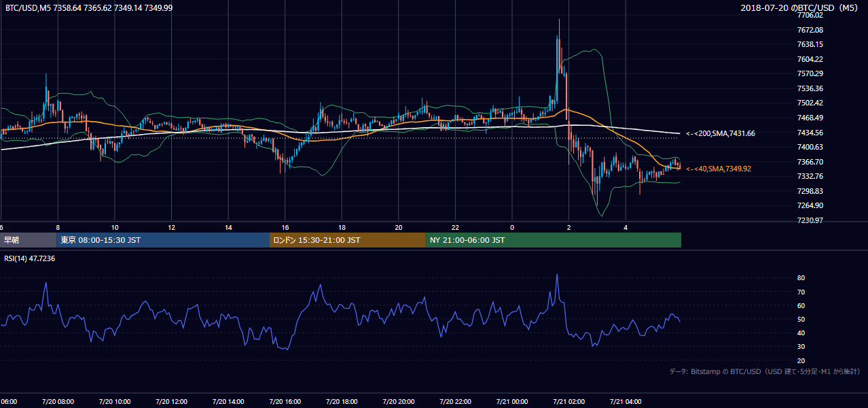Click hour tick 14 under price chart
The height and width of the screenshot is (408, 868).
(228, 228)
